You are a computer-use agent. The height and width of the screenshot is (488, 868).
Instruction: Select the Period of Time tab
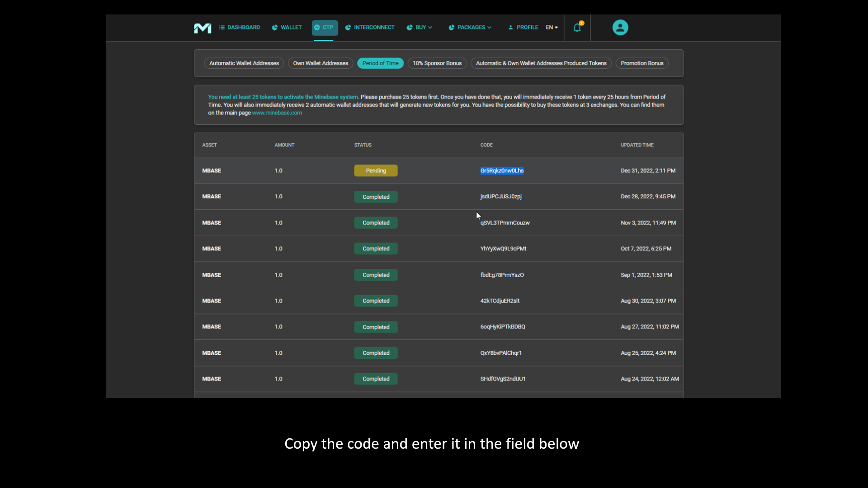click(380, 63)
